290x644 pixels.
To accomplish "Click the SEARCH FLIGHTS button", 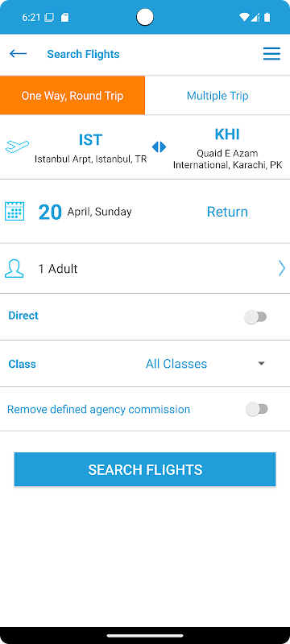I will tap(145, 469).
